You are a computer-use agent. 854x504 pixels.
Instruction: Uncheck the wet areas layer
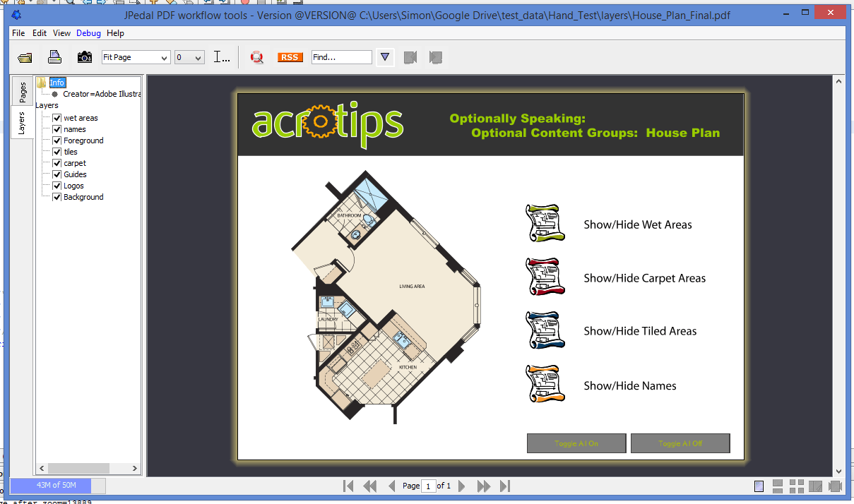(x=57, y=118)
